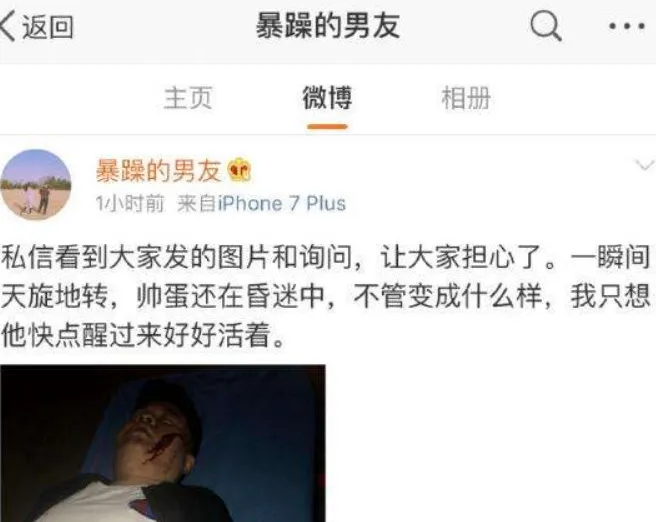Tap the iPhone 7 Plus source link
This screenshot has height=522, width=656.
[282, 204]
